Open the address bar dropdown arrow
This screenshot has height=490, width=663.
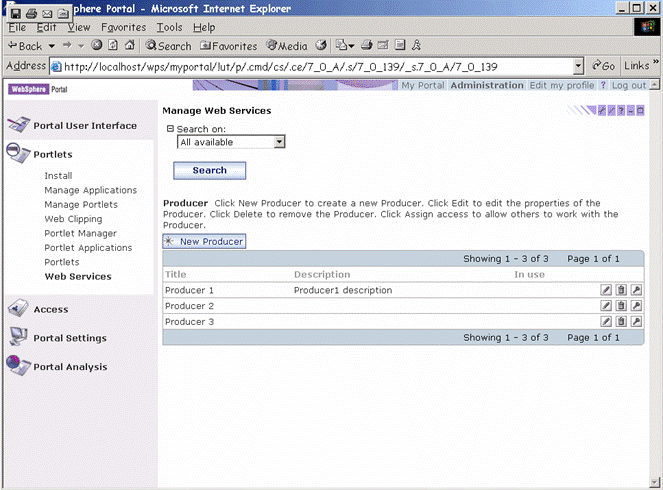(578, 66)
